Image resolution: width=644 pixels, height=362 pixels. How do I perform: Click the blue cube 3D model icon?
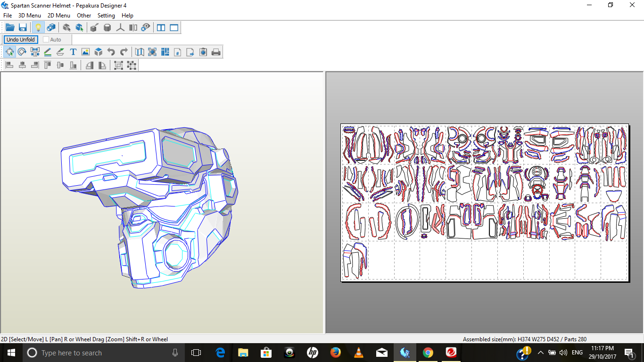click(98, 52)
